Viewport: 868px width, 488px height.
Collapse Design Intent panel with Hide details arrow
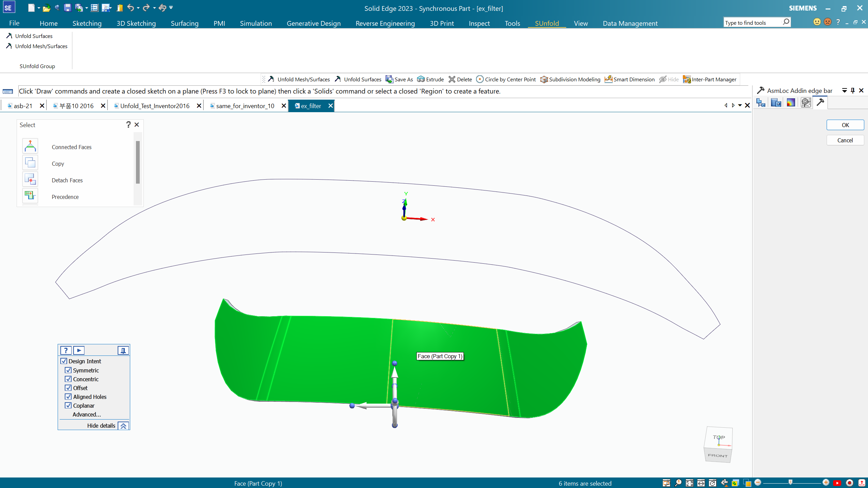(123, 426)
